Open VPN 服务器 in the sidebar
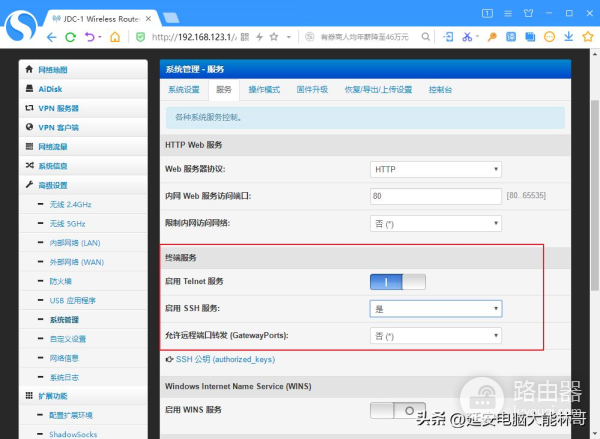The image size is (600, 439). tap(58, 108)
